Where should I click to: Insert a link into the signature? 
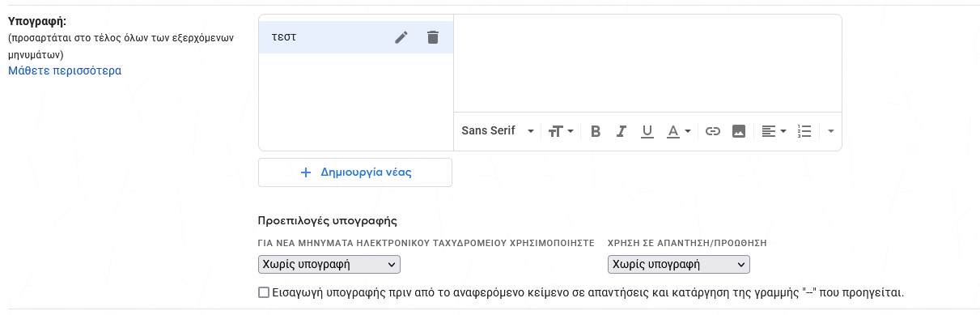click(713, 131)
